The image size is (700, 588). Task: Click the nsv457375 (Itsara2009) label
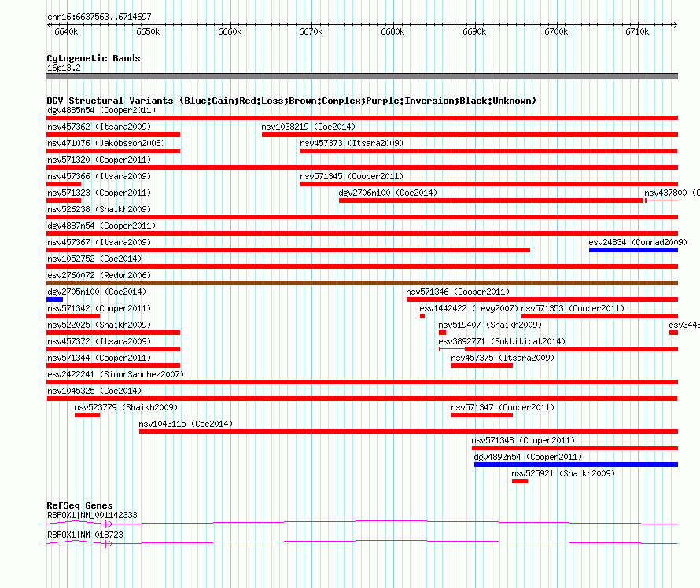point(503,358)
